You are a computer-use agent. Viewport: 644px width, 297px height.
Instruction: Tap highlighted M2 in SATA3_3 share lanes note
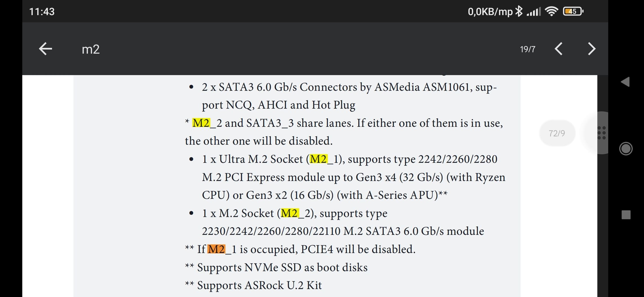(201, 123)
